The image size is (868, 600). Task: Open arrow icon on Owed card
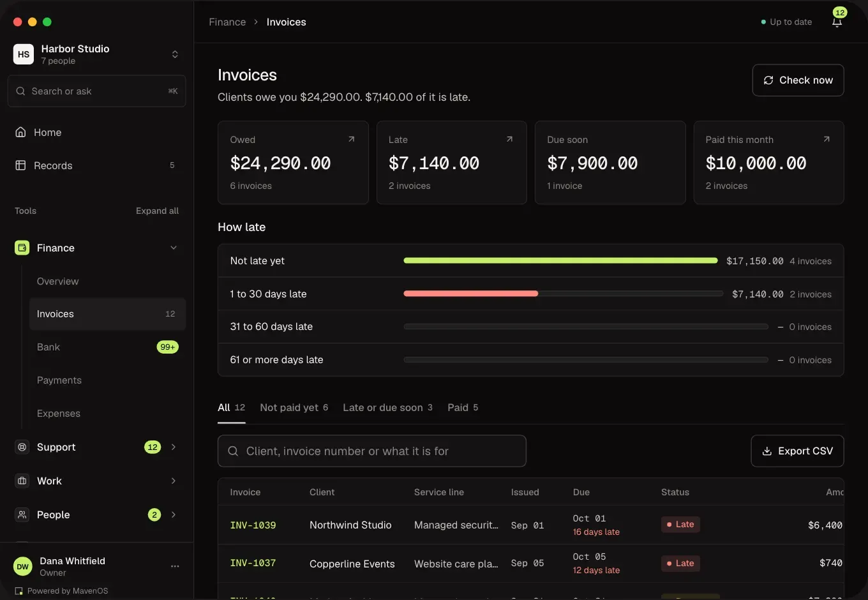pos(351,139)
